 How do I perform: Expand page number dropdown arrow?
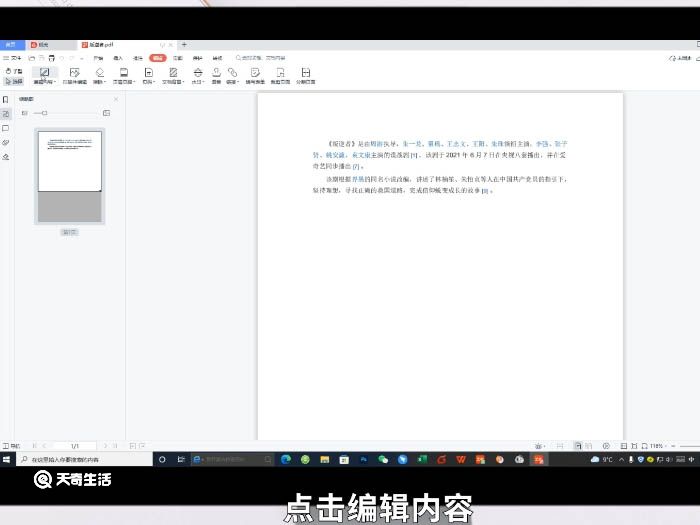[x=153, y=82]
